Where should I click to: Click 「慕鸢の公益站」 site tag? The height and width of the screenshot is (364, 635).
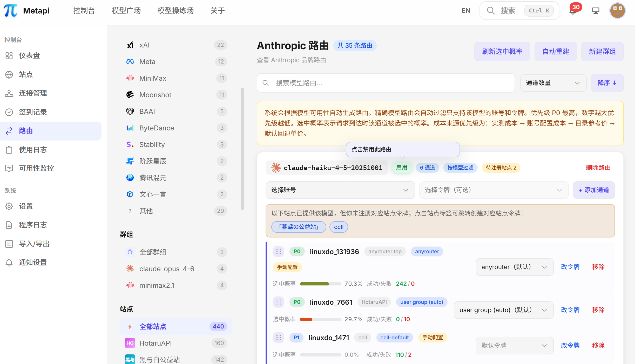point(299,227)
